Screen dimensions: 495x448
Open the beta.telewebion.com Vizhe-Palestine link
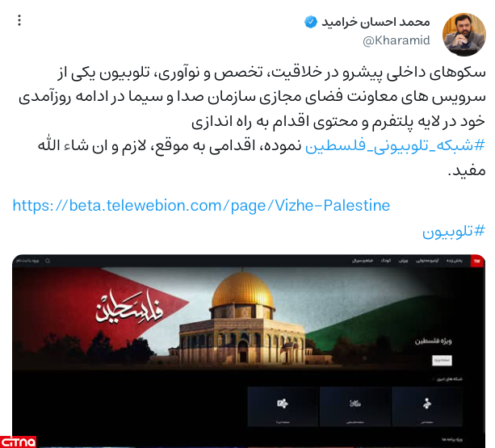(201, 206)
